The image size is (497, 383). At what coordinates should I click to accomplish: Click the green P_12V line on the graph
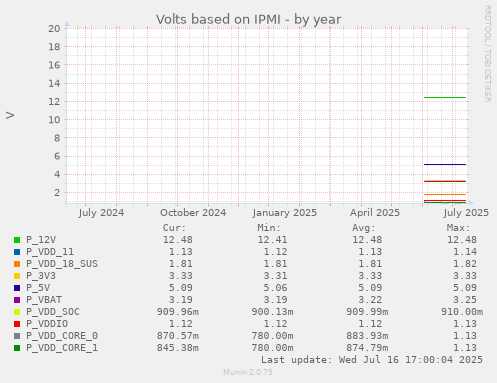click(x=445, y=98)
